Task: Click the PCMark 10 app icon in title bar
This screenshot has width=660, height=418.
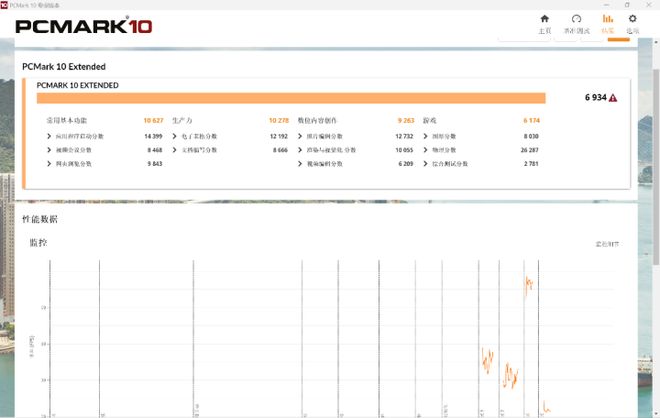Action: [5, 5]
